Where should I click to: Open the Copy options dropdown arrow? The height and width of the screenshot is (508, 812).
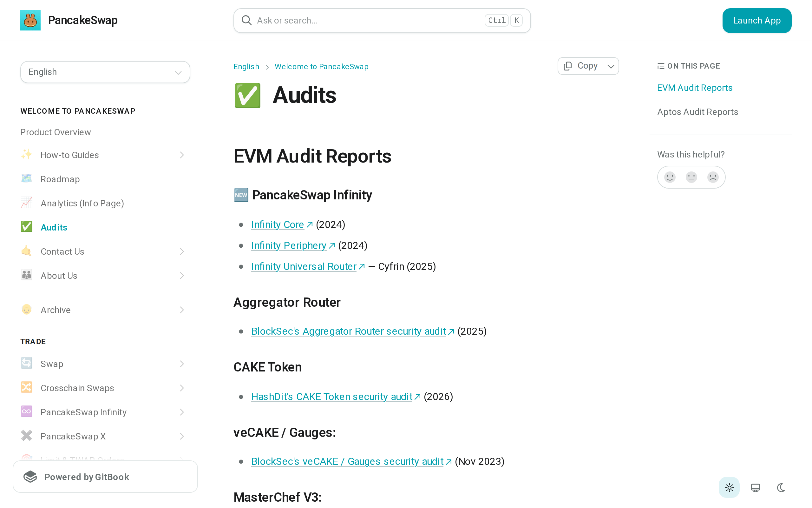coord(611,66)
